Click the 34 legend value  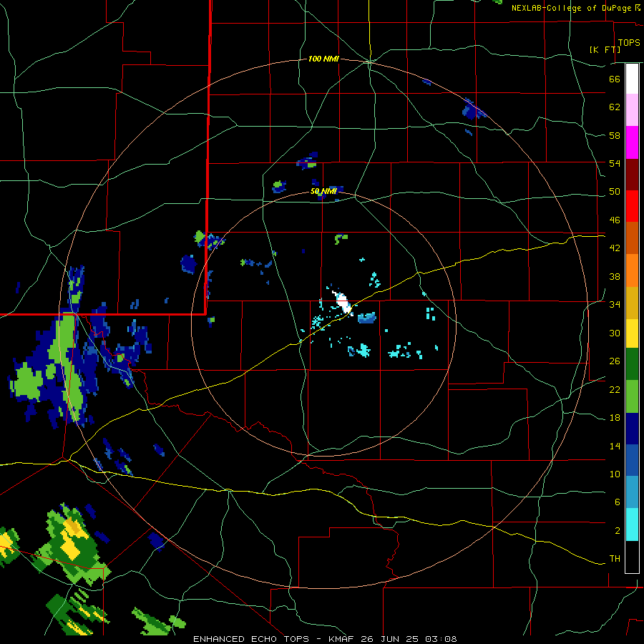click(615, 304)
